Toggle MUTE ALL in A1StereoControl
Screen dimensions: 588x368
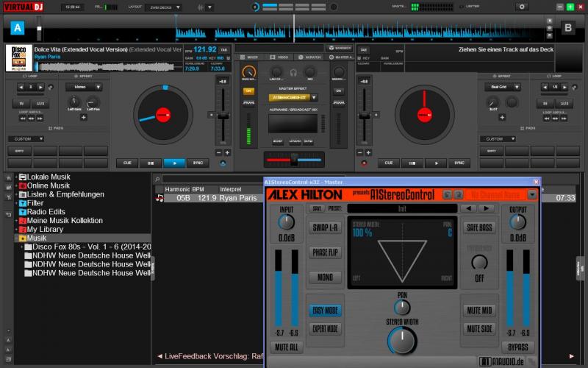point(287,347)
